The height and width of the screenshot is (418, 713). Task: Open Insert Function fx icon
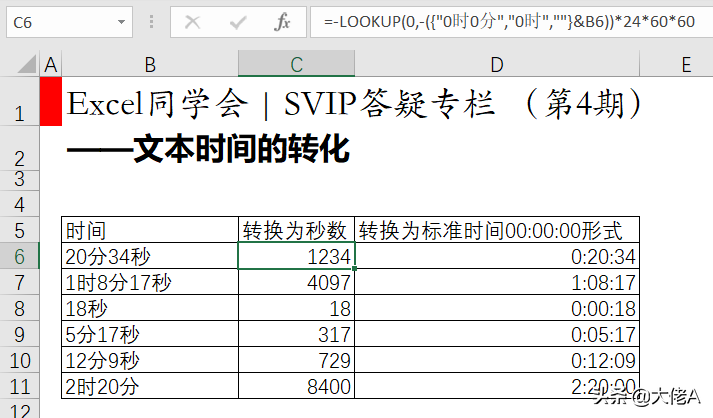pyautogui.click(x=282, y=22)
